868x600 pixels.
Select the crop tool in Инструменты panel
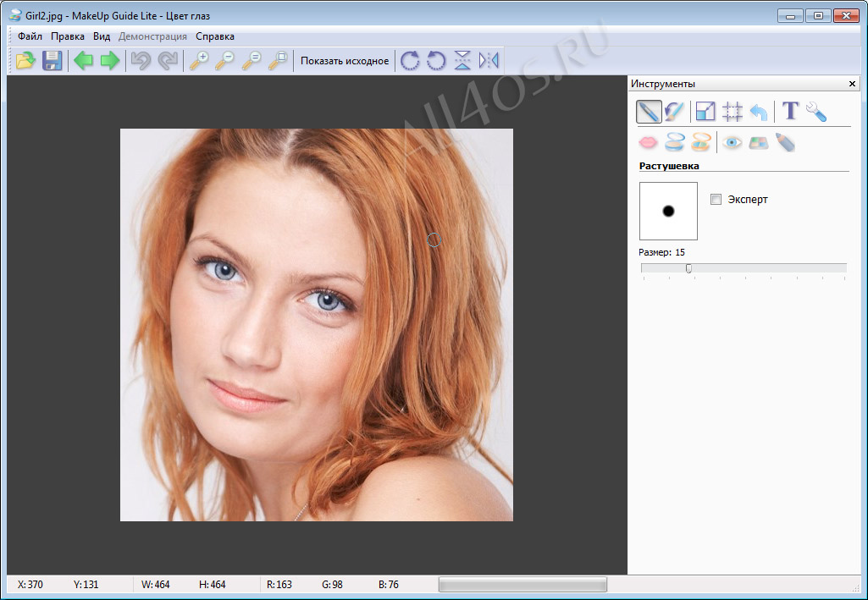coord(733,111)
